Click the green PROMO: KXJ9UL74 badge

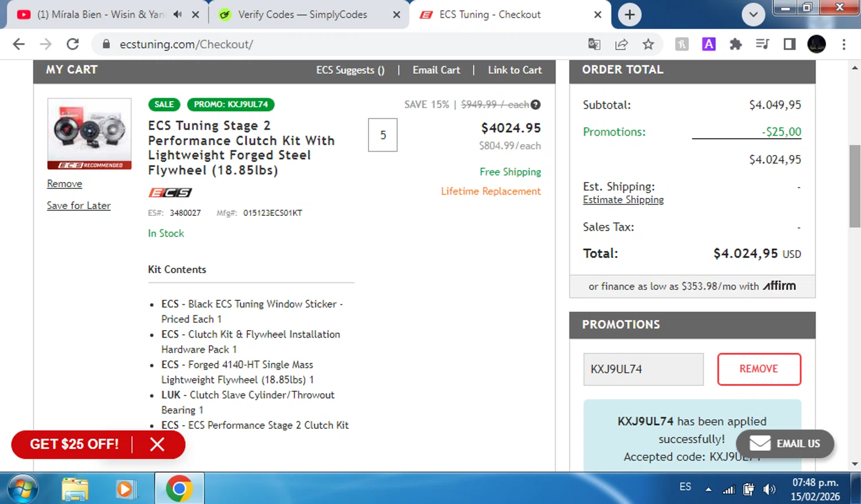pyautogui.click(x=231, y=104)
